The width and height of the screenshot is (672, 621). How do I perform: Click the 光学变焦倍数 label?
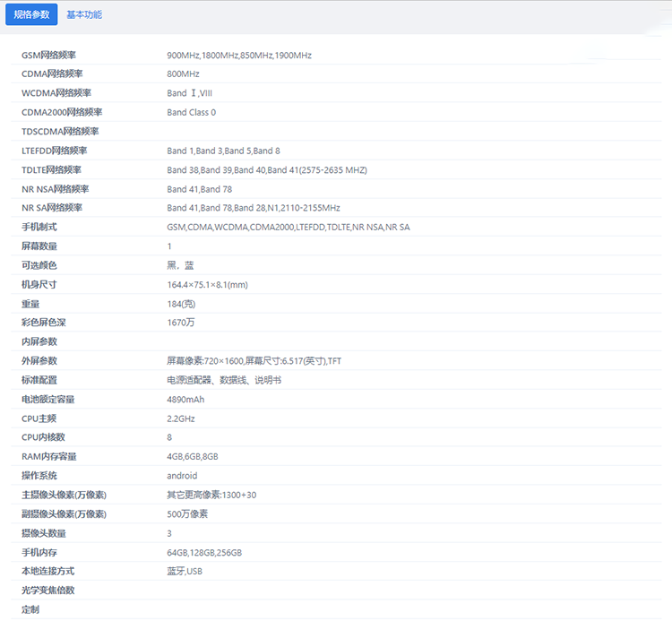[x=48, y=591]
